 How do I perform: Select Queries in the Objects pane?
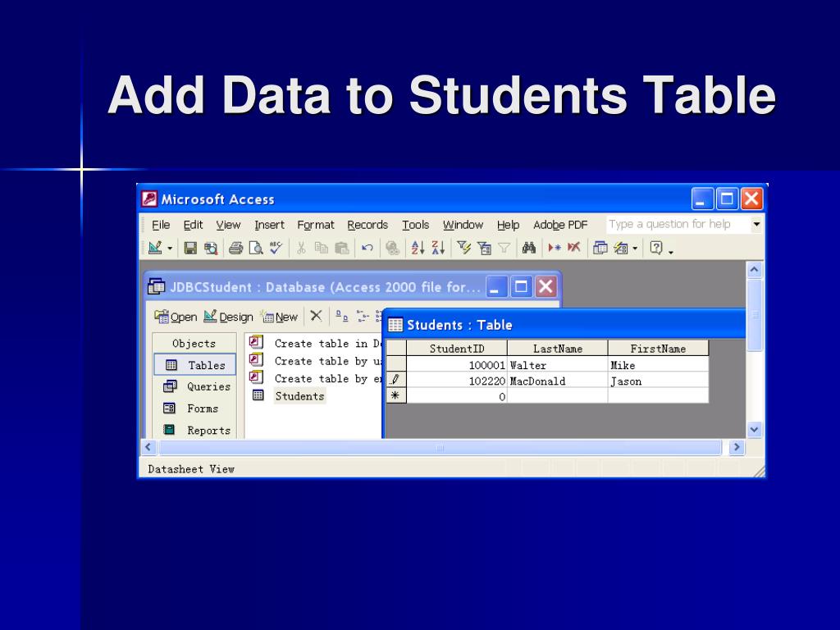195,386
